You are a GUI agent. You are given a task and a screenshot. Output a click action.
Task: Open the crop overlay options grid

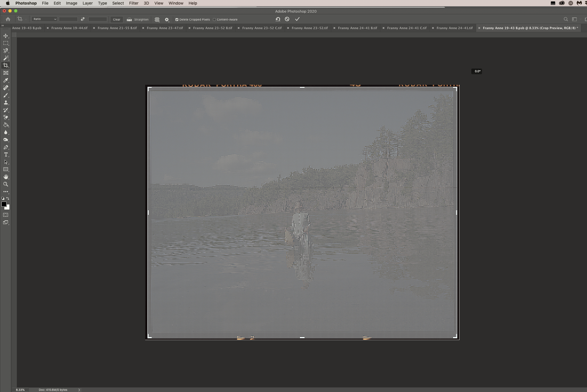[x=157, y=19]
